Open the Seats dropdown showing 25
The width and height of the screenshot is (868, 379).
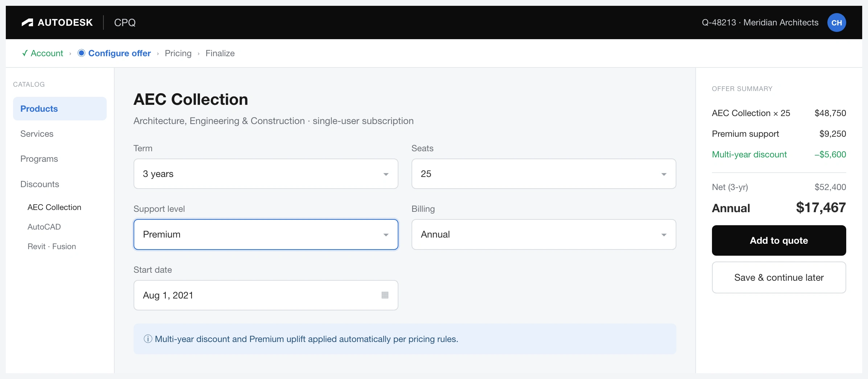pyautogui.click(x=544, y=174)
